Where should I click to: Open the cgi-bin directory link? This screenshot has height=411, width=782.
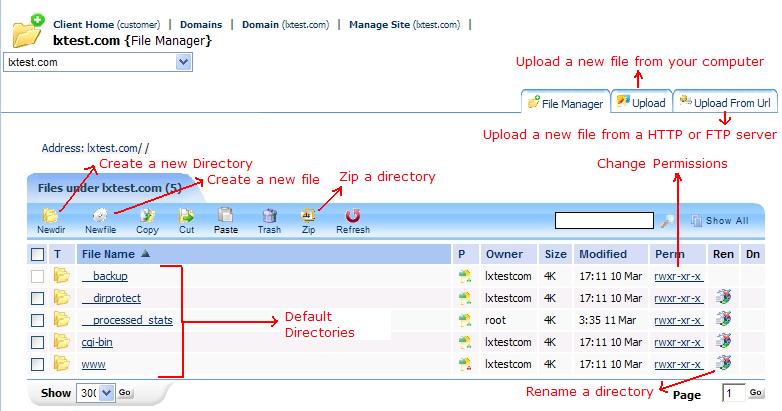(x=97, y=342)
